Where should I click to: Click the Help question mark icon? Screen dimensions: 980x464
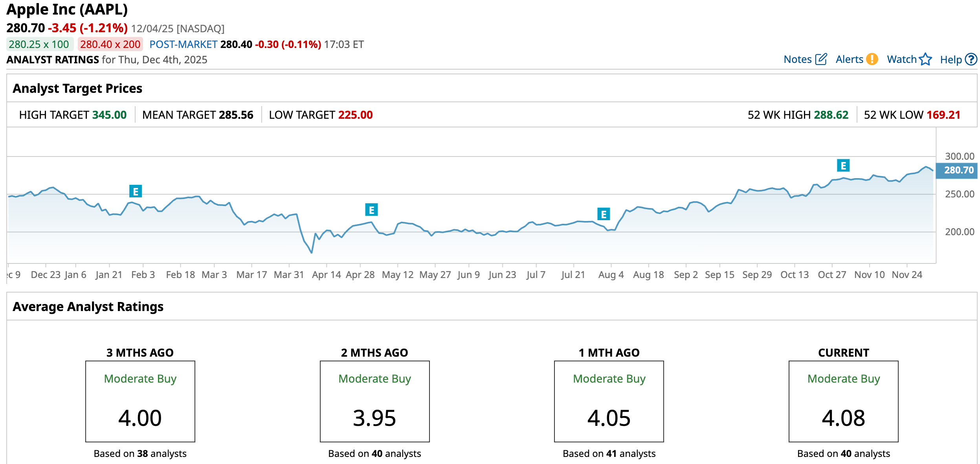coord(971,59)
